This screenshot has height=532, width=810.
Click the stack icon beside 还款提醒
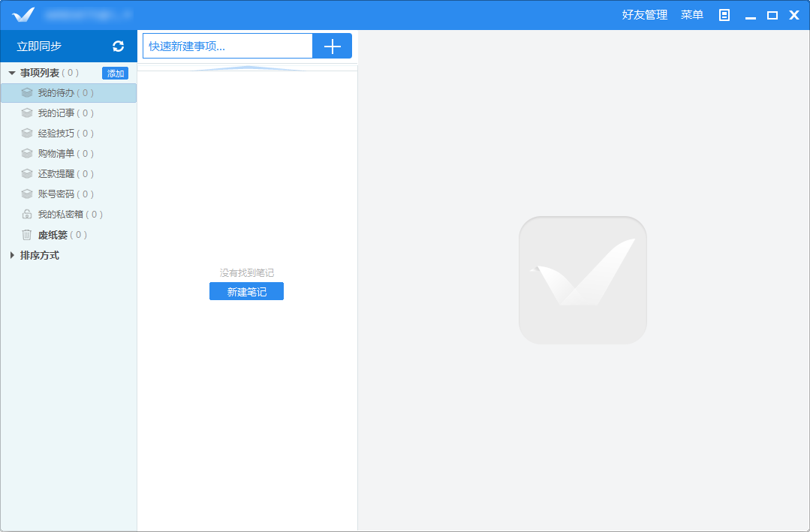click(x=27, y=173)
